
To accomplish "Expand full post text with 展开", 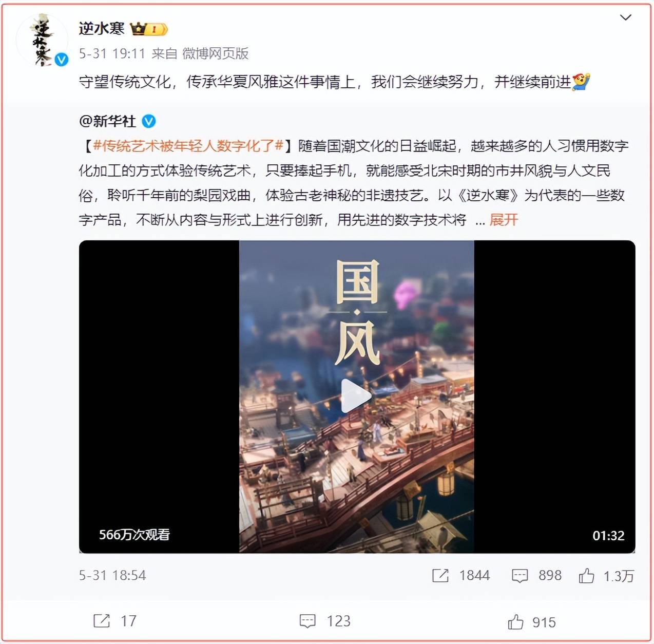I will tap(504, 220).
